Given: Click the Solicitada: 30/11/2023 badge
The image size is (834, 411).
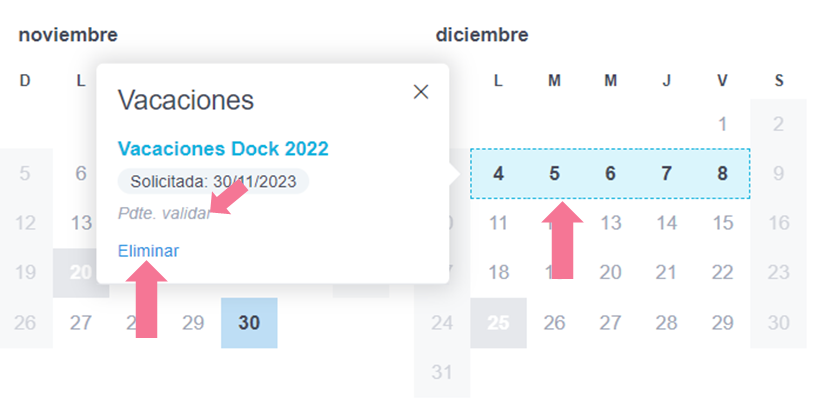Looking at the screenshot, I should pyautogui.click(x=213, y=181).
